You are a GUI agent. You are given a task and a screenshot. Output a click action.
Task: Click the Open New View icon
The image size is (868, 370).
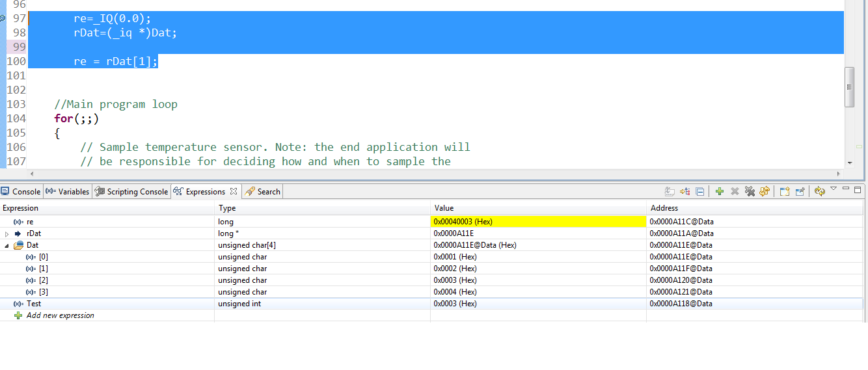tap(785, 191)
